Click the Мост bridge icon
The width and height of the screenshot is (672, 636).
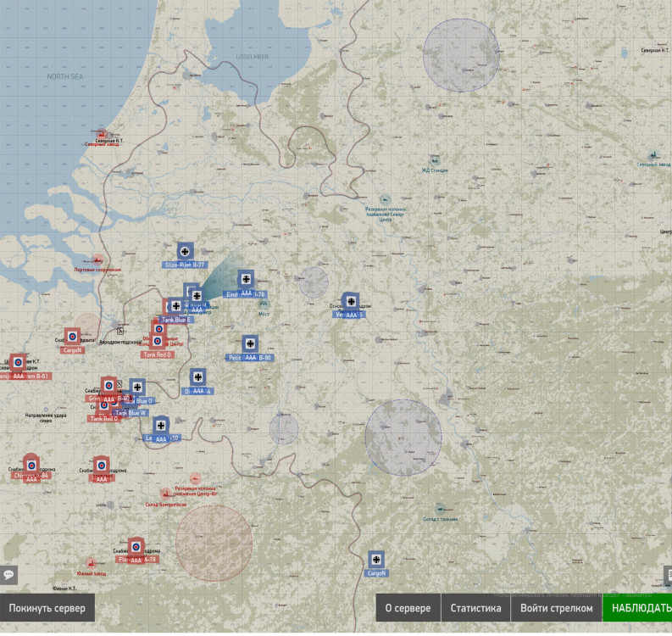pos(264,305)
